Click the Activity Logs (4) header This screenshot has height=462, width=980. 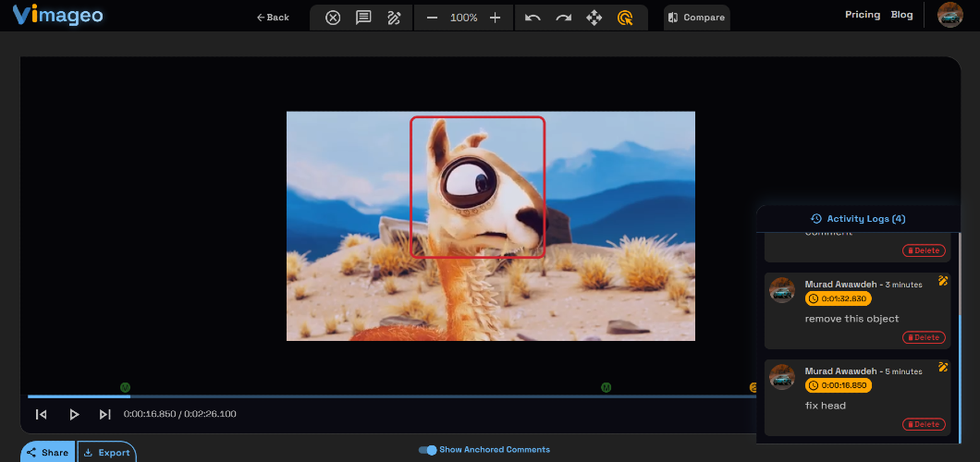click(858, 218)
